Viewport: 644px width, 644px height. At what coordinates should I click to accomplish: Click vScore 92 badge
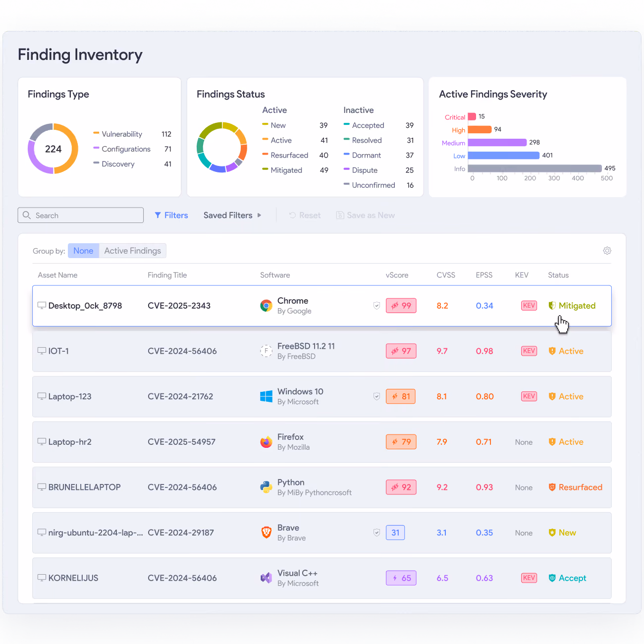coord(401,487)
